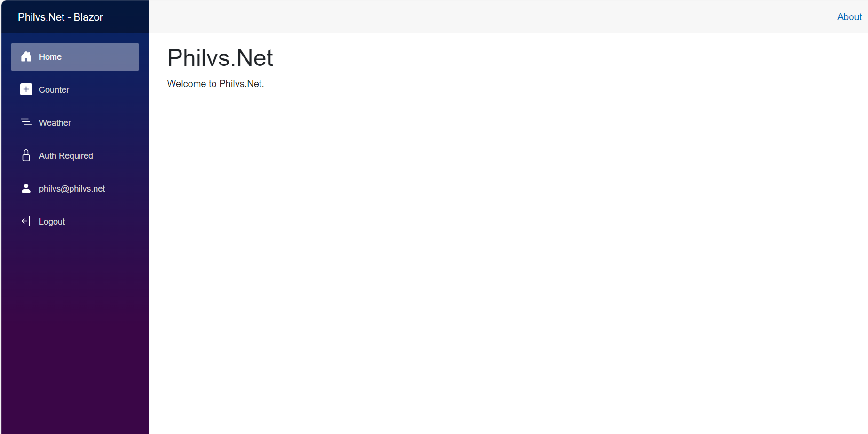Click empty gray top bar left of About

tap(470, 17)
